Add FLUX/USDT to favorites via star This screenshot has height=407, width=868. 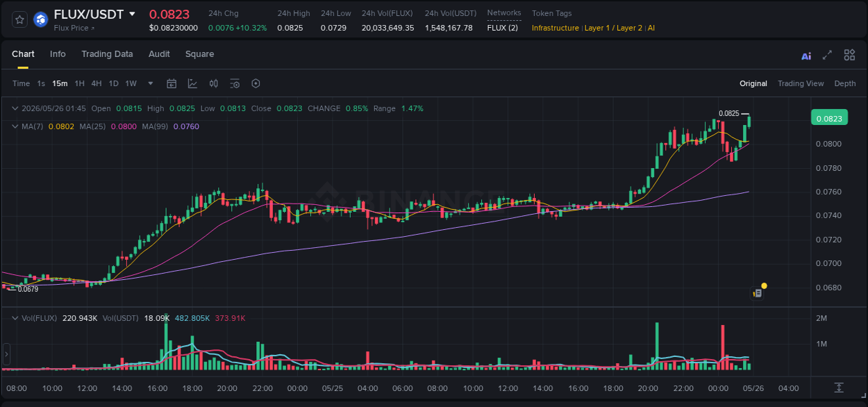(x=20, y=19)
